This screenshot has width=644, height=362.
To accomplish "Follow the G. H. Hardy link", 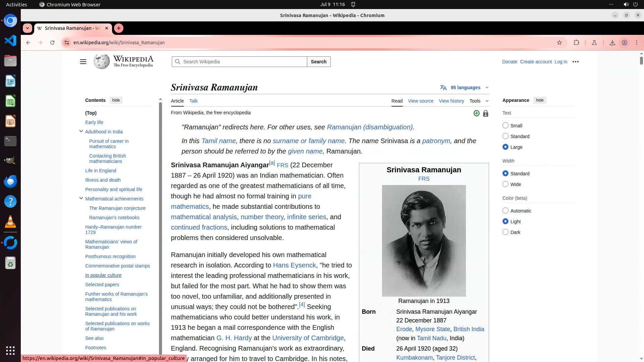I will [x=234, y=338].
